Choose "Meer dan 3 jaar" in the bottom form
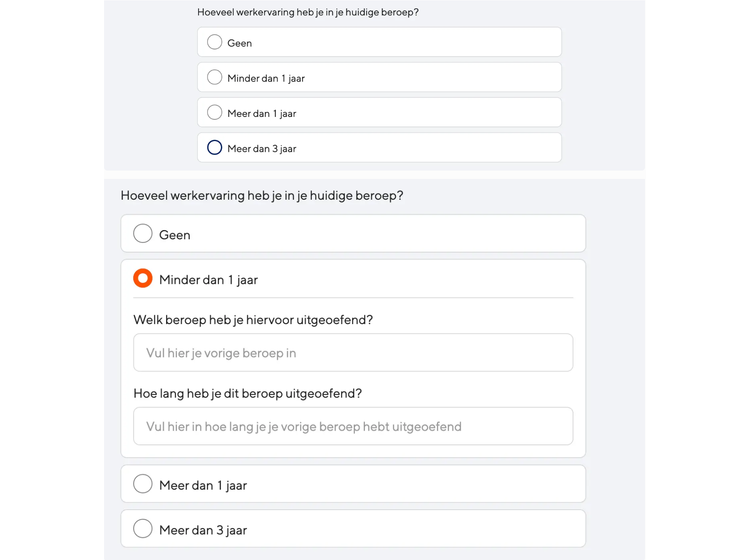 point(142,529)
